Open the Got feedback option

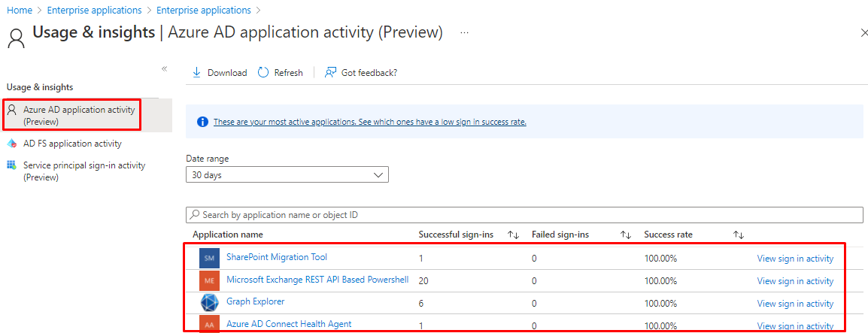click(330, 73)
